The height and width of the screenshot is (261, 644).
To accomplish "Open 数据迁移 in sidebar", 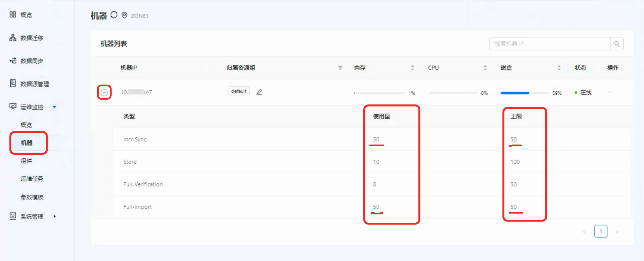I will tap(32, 38).
